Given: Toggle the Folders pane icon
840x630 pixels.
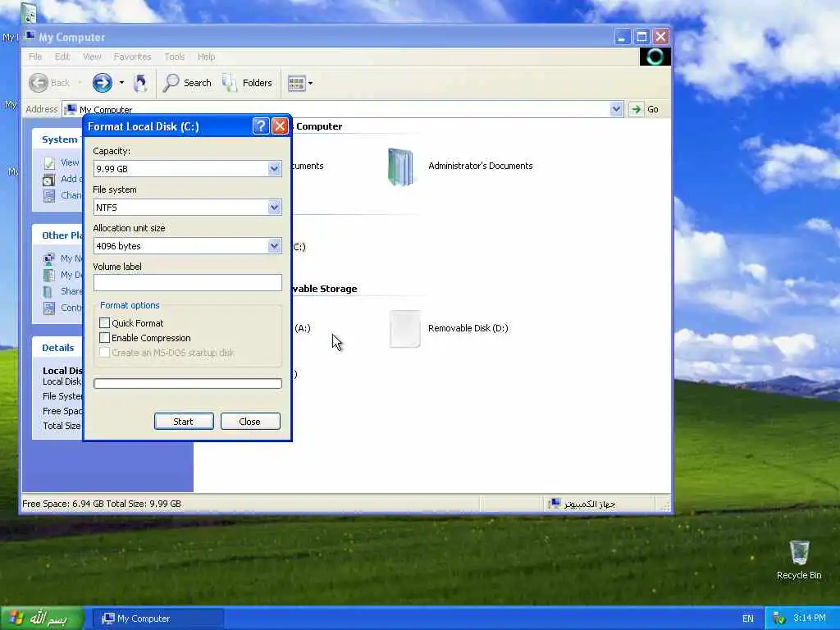Looking at the screenshot, I should coord(230,83).
